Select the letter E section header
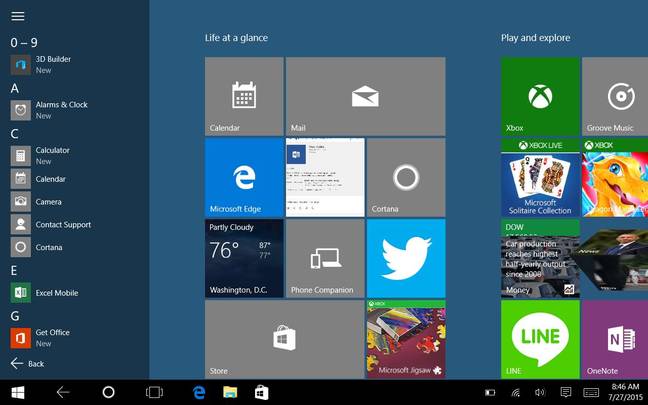The height and width of the screenshot is (405, 648). click(14, 271)
